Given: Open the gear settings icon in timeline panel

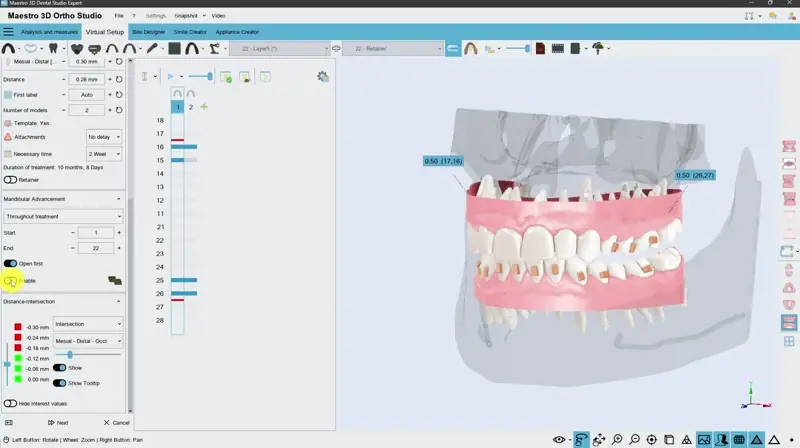Looking at the screenshot, I should (322, 76).
